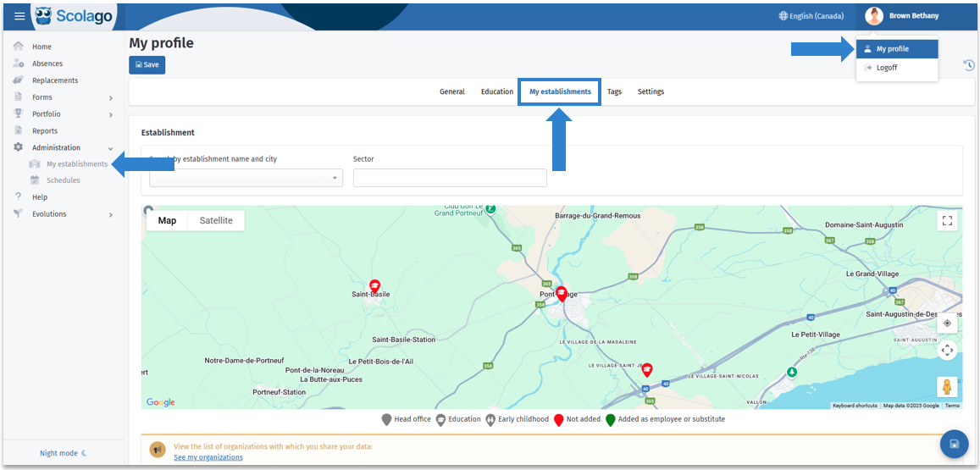980x470 pixels.
Task: Switch to the Settings tab
Action: coord(651,91)
